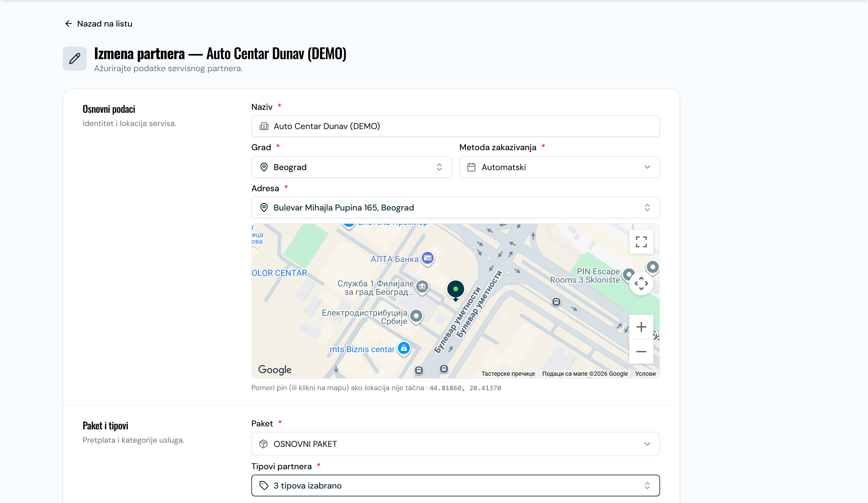Open Tipovi partnera multi-select
Screen dimensions: 868x503
pos(455,486)
